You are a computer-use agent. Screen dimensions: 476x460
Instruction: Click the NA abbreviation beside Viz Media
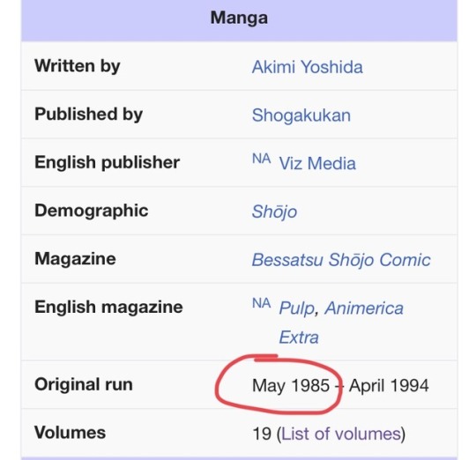click(x=262, y=159)
